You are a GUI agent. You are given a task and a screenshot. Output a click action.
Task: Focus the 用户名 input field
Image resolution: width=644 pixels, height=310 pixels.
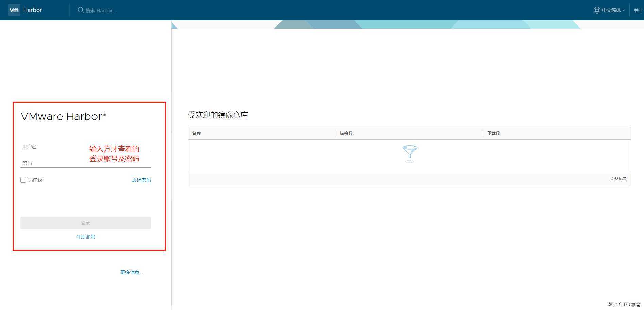(x=86, y=147)
